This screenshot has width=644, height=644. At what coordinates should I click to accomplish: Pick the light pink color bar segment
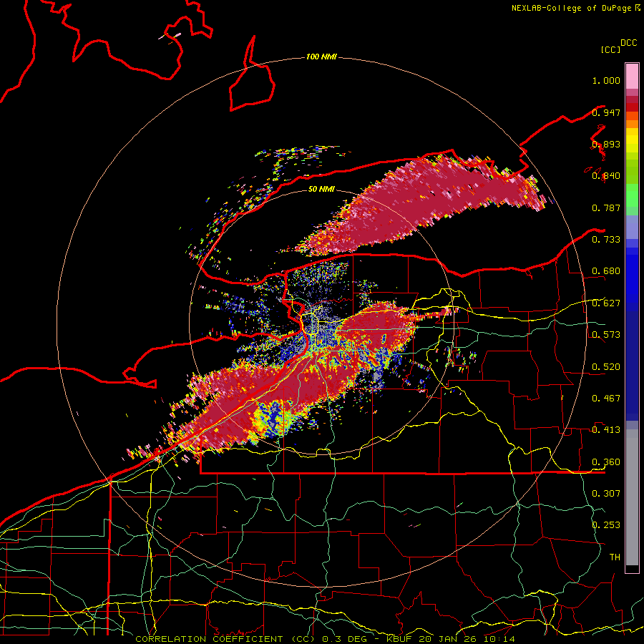(x=632, y=76)
